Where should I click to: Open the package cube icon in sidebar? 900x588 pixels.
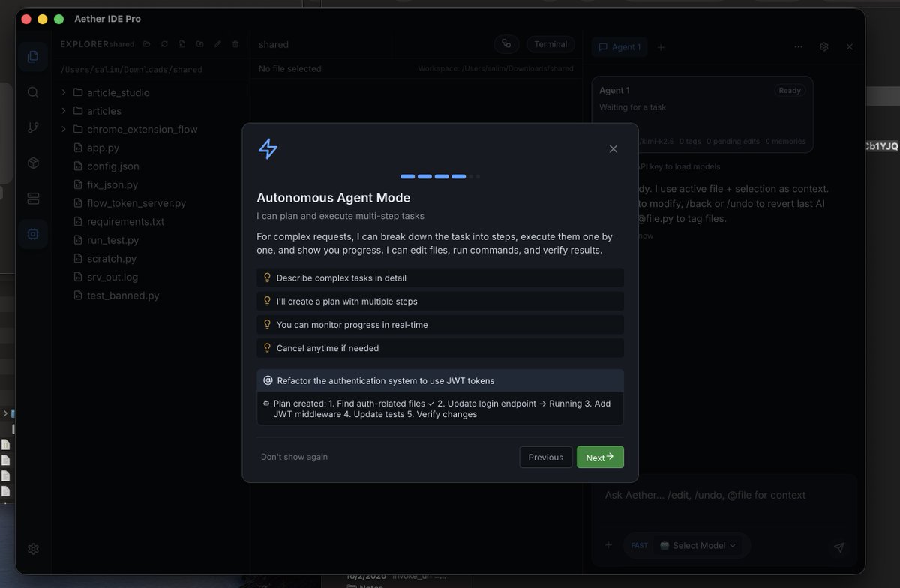33,163
